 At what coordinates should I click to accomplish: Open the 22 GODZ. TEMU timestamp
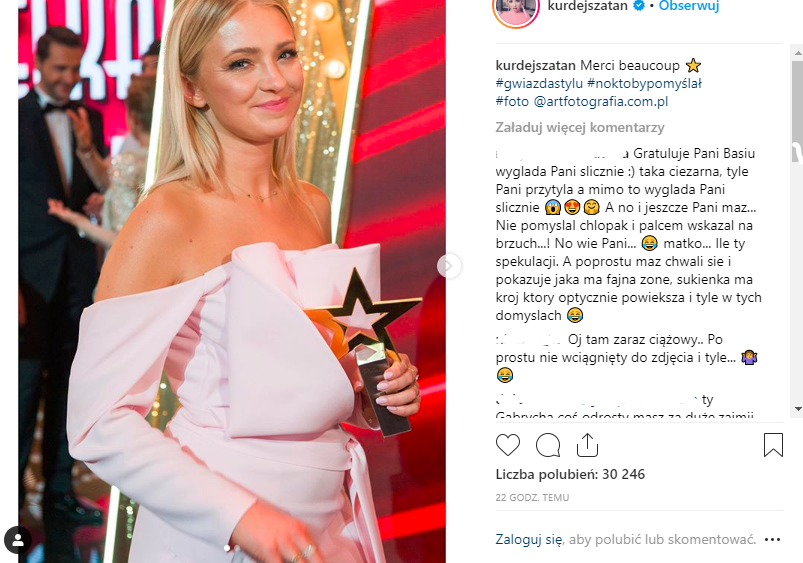point(532,497)
